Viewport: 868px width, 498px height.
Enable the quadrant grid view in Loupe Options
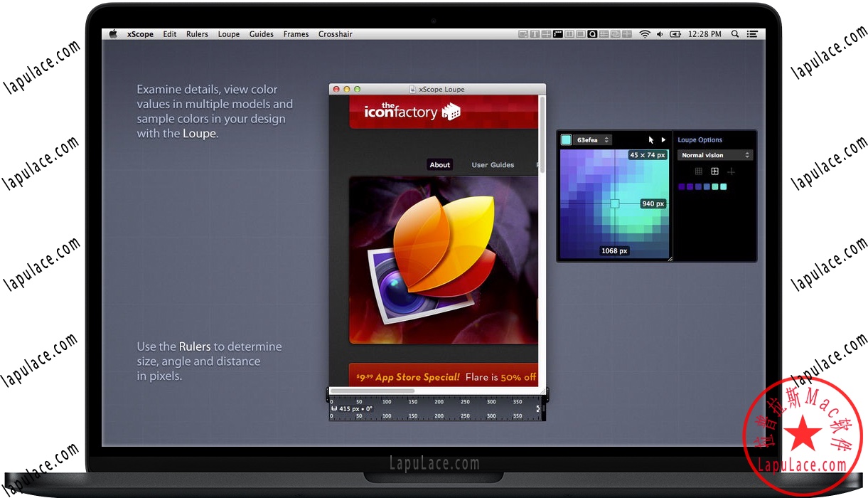coord(714,171)
